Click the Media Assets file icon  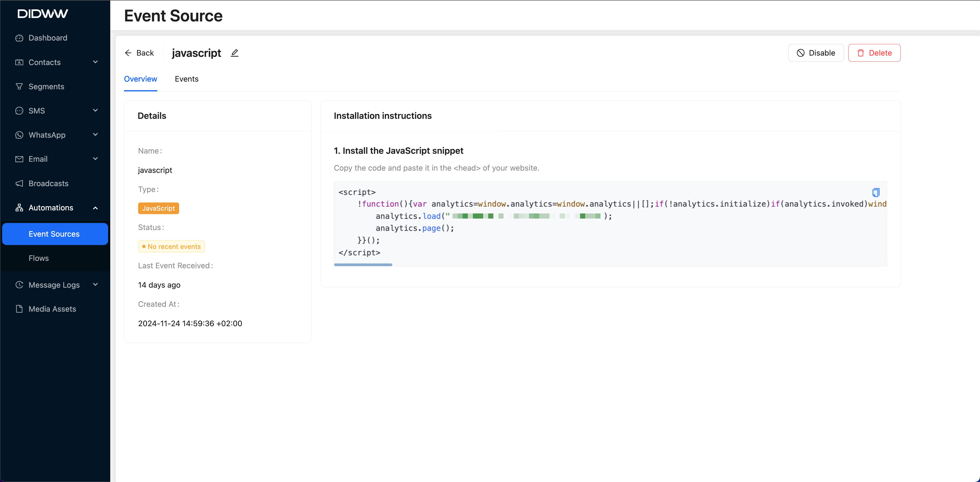19,309
